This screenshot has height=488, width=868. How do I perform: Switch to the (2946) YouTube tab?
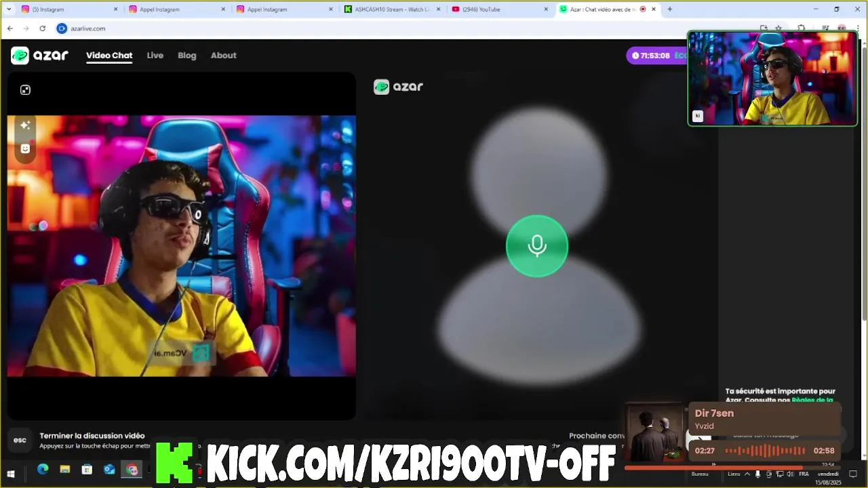click(x=499, y=9)
